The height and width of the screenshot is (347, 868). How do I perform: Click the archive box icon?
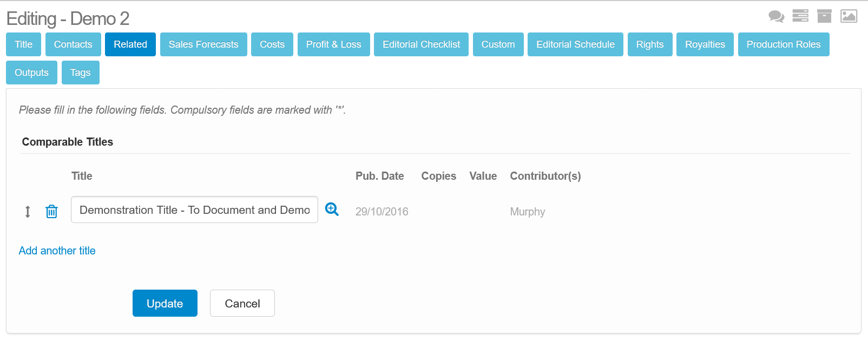pos(824,16)
